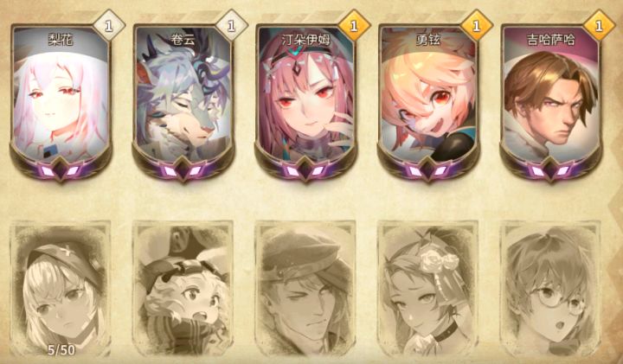Tap the gold level badge on 吉哈萨哈

coord(599,26)
